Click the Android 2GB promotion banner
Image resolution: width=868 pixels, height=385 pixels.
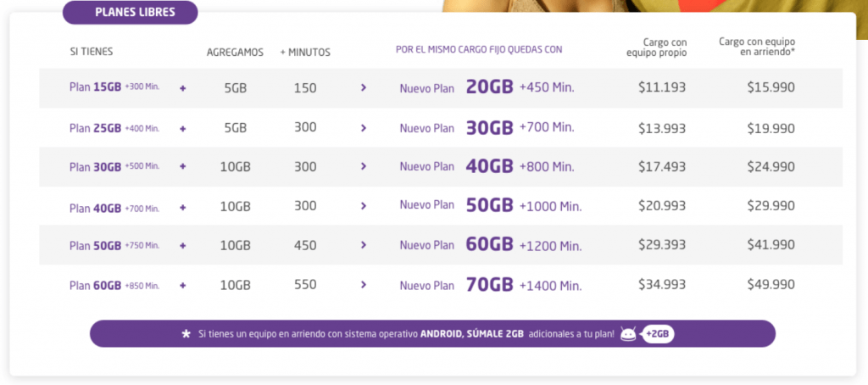pos(433,333)
